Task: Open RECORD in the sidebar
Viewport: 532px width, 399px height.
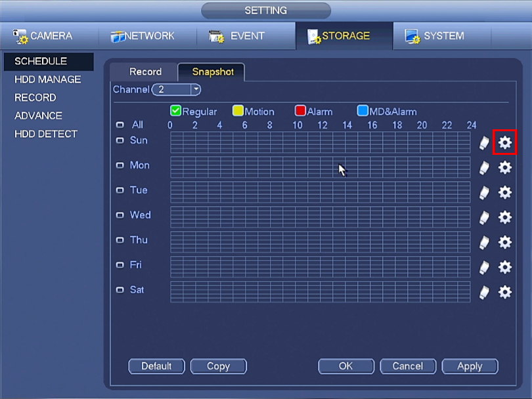Action: 35,98
